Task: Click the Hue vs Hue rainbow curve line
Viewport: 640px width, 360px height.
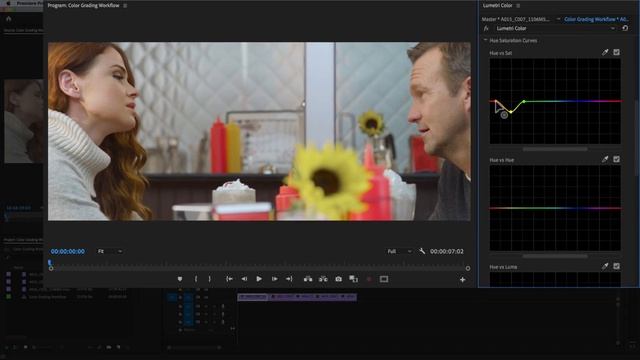Action: 555,208
